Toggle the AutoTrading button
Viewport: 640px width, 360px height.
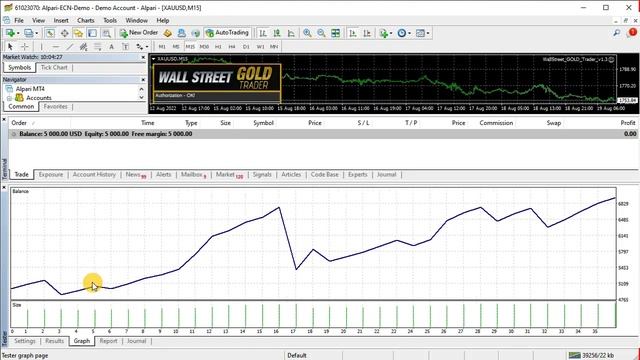point(227,33)
